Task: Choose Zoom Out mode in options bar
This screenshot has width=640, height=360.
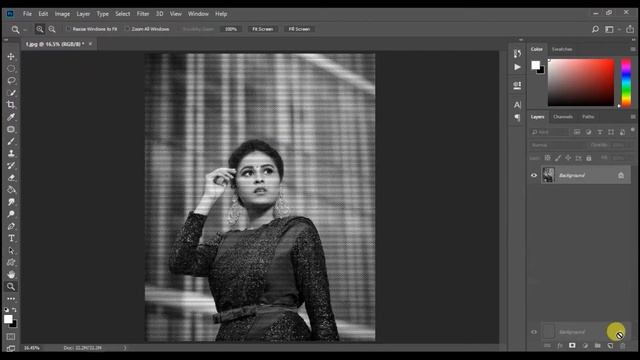Action: 52,29
